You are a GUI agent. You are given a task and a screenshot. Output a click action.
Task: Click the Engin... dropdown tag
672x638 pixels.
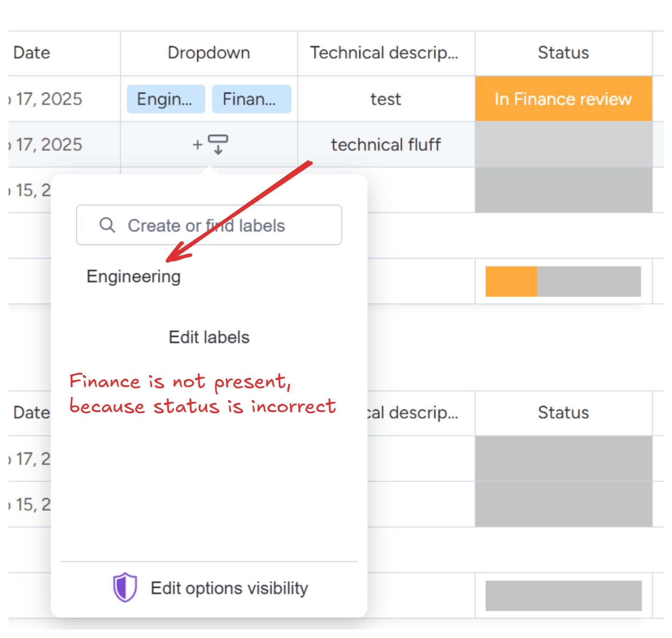coord(166,99)
